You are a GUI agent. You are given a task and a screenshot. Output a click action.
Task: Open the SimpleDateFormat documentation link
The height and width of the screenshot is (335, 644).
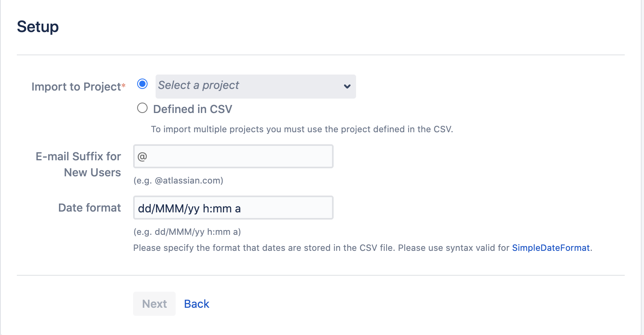coord(551,248)
